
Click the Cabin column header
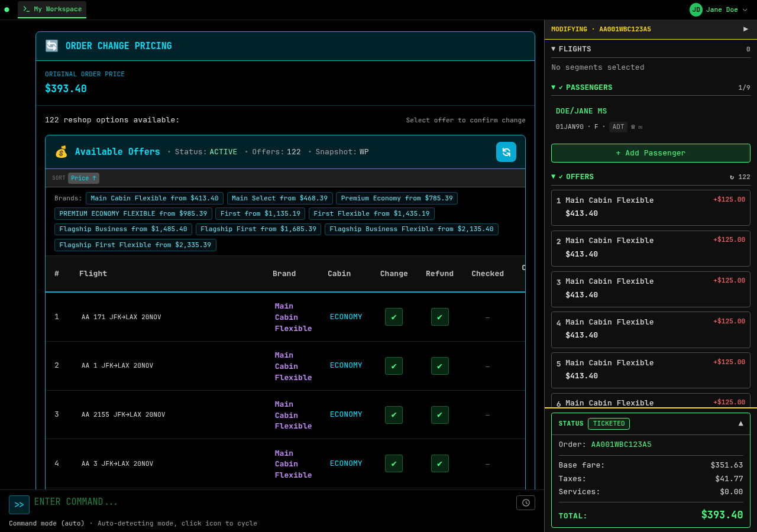tap(339, 274)
